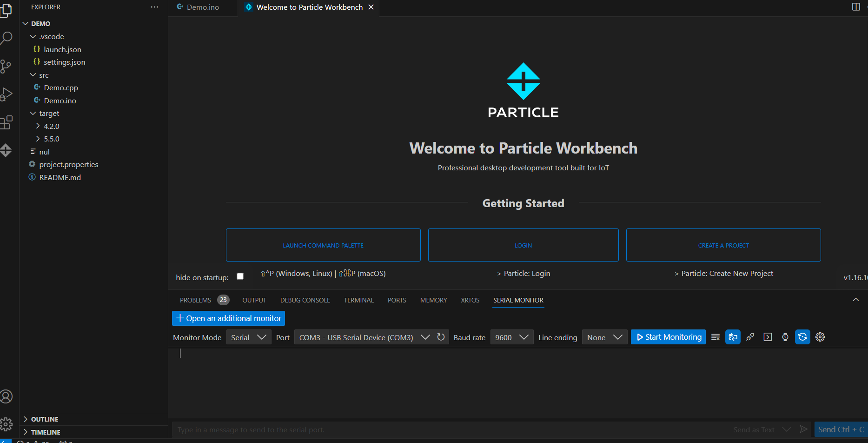Open the serial monitor settings gear
Image resolution: width=868 pixels, height=443 pixels.
(820, 337)
